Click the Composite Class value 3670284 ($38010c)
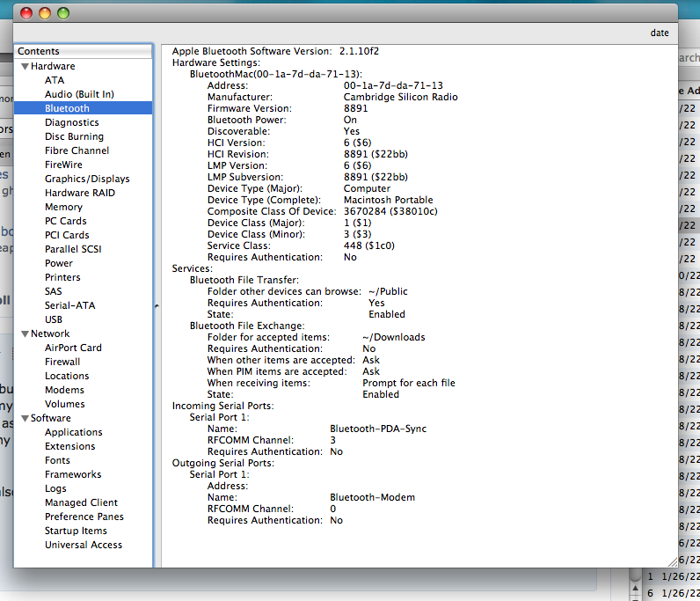The width and height of the screenshot is (700, 601). 390,211
